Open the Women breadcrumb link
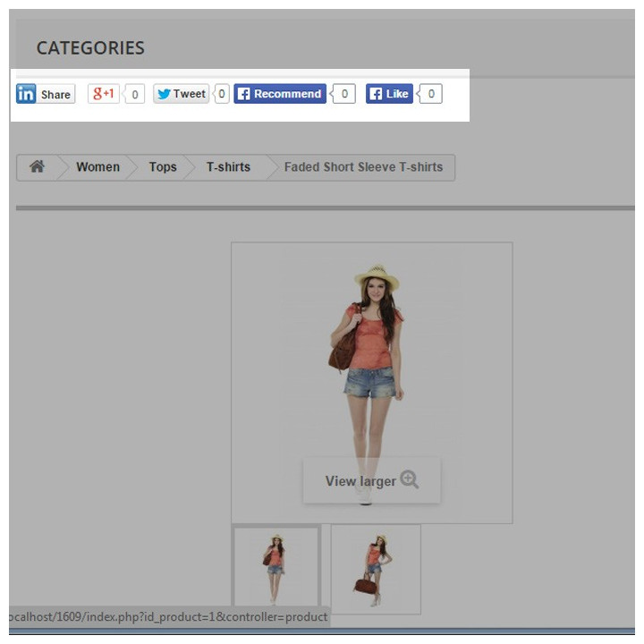Image resolution: width=644 pixels, height=644 pixels. pos(97,167)
